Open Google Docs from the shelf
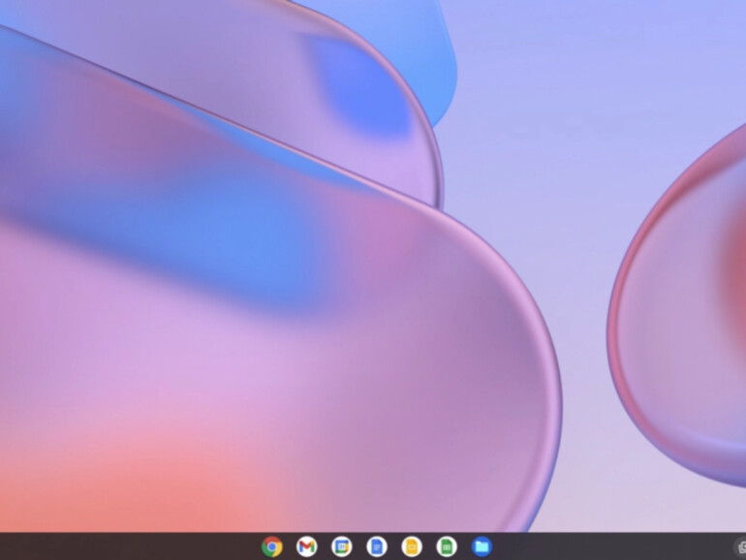 (x=377, y=546)
